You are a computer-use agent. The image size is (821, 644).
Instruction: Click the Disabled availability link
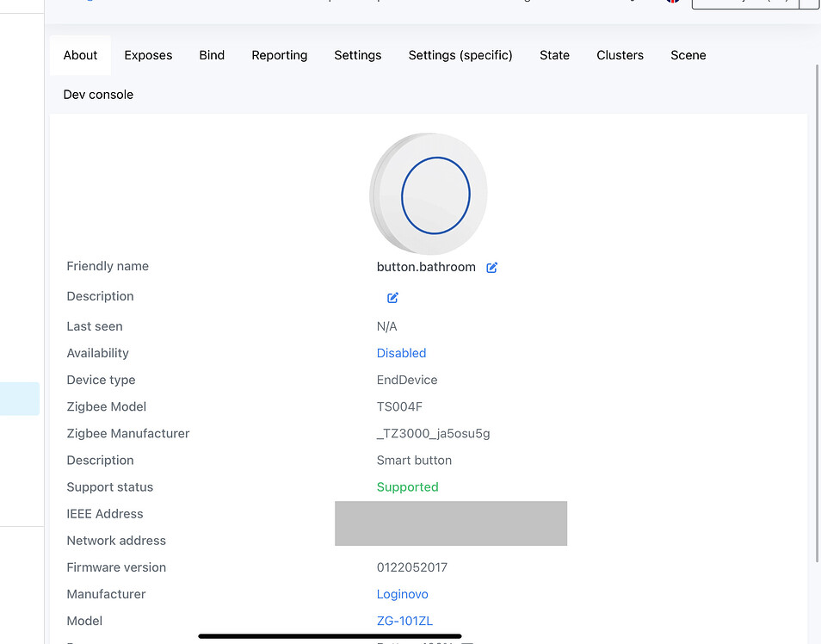(401, 353)
